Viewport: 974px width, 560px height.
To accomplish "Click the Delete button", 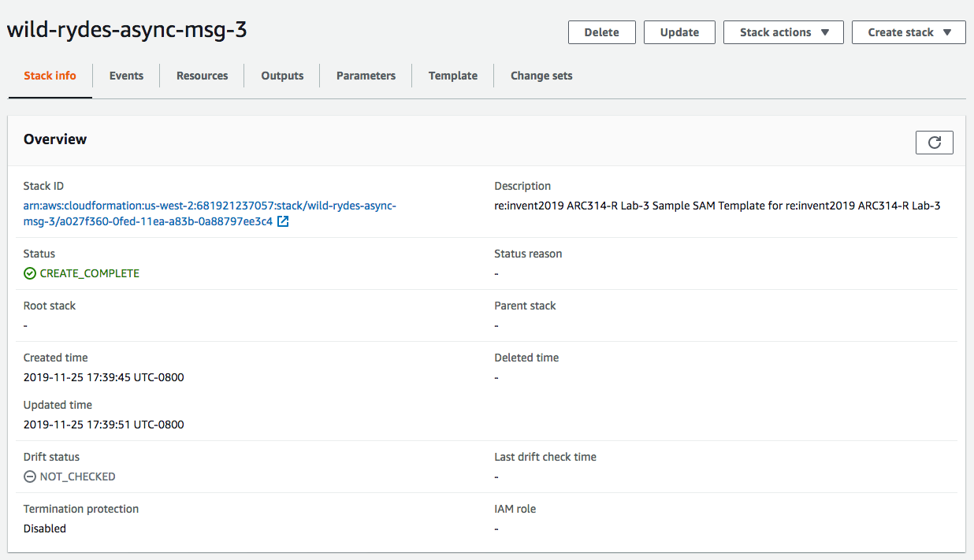I will pos(601,32).
